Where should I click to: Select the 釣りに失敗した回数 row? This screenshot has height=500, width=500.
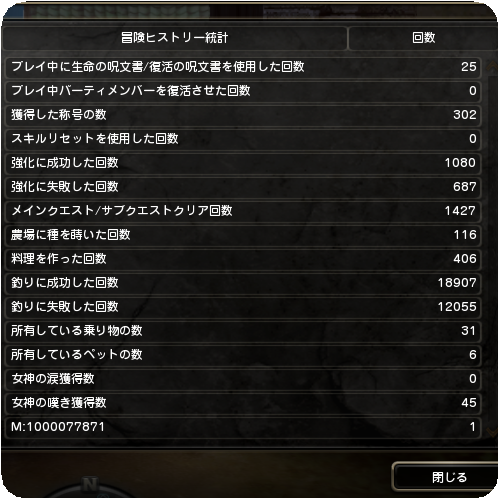tap(243, 307)
